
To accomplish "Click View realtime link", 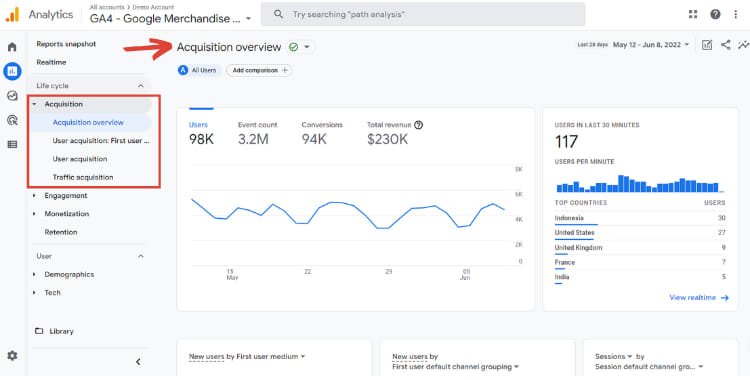I will 699,298.
